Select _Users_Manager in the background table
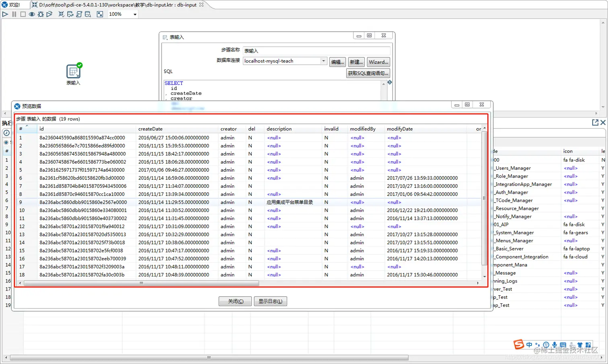 coord(513,168)
